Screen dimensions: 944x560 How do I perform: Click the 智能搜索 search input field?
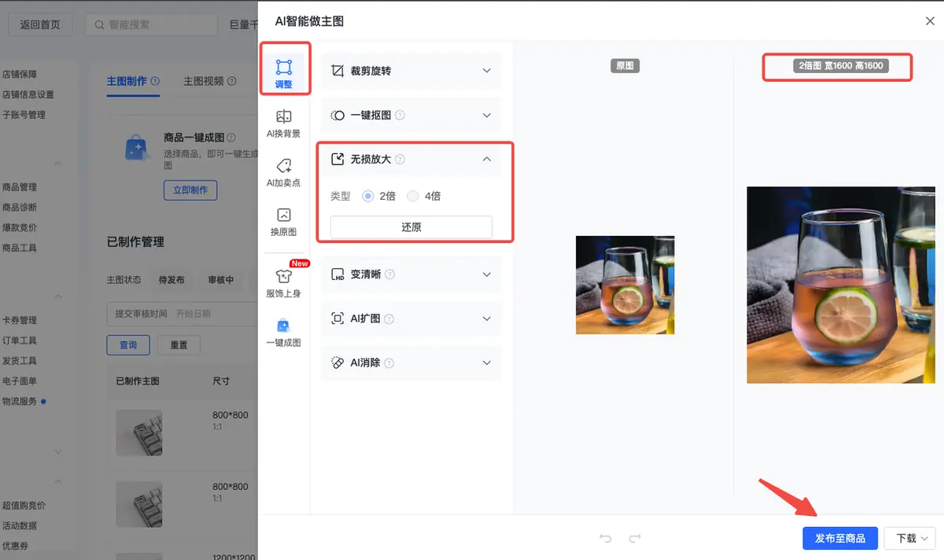click(x=151, y=24)
